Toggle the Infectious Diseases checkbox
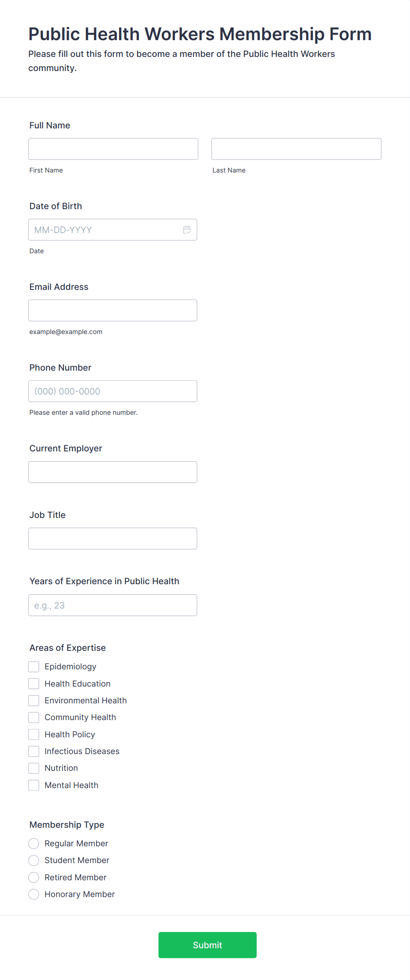Screen dimensions: 410x980 [34, 751]
